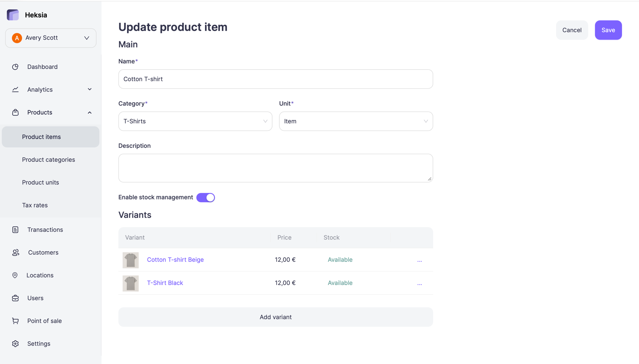Click the Point of sale cart icon

point(15,321)
